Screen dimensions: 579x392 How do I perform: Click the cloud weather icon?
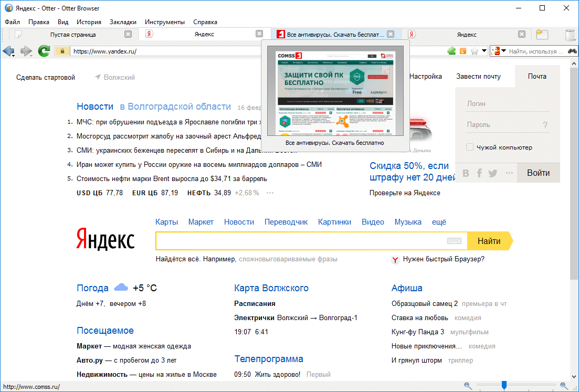coord(121,287)
